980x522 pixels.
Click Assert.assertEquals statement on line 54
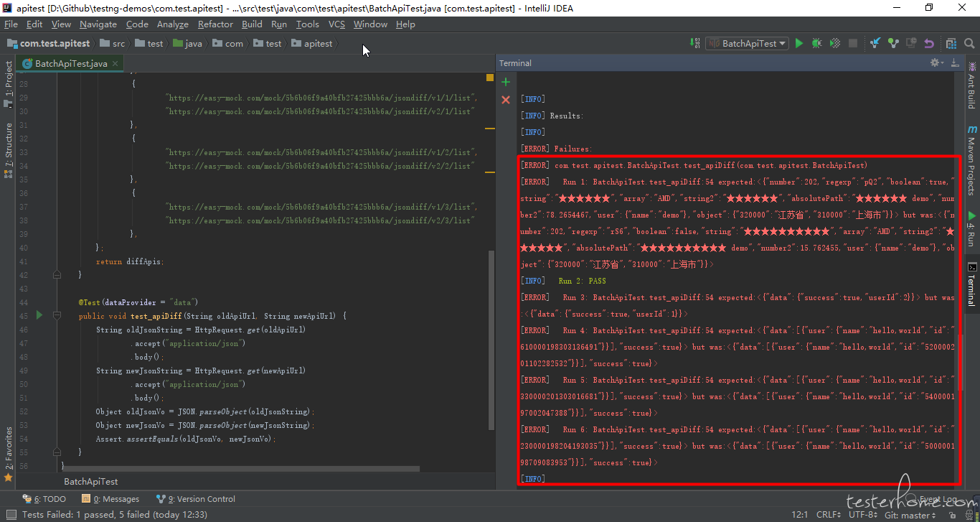pos(186,439)
